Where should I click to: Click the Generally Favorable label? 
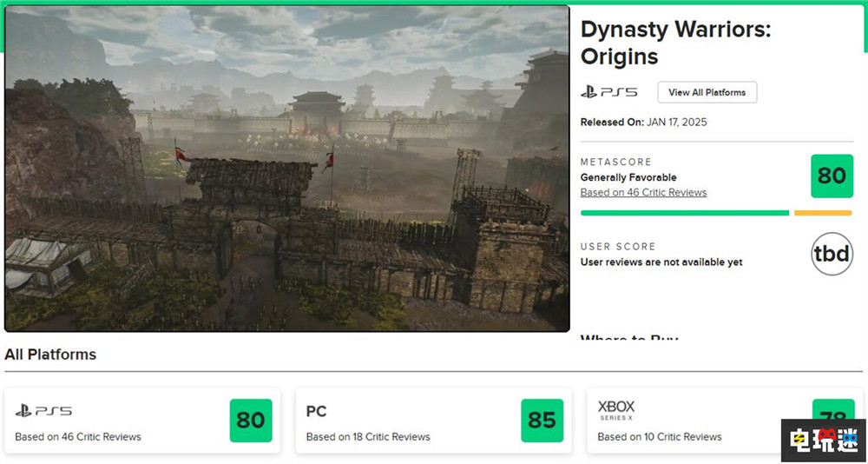pos(628,177)
